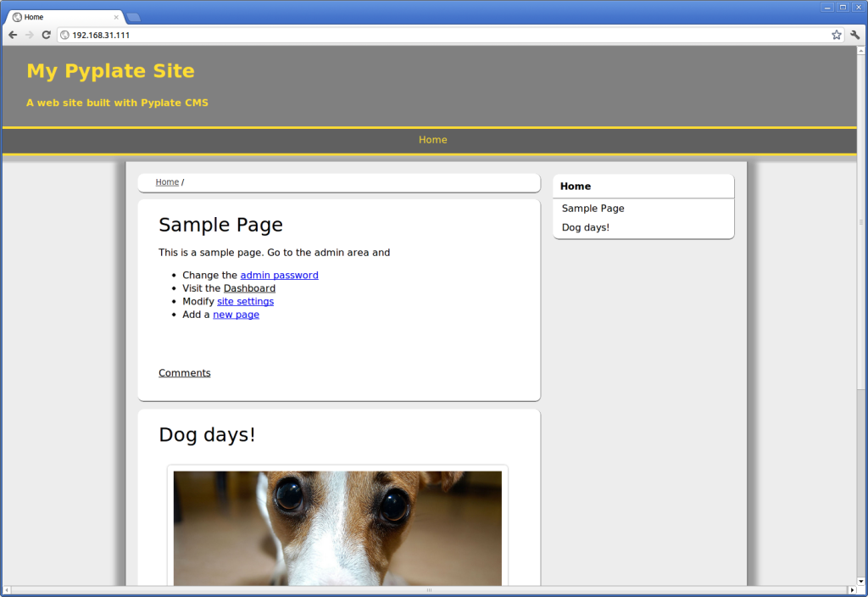Go back using the browser back arrow

[x=13, y=35]
